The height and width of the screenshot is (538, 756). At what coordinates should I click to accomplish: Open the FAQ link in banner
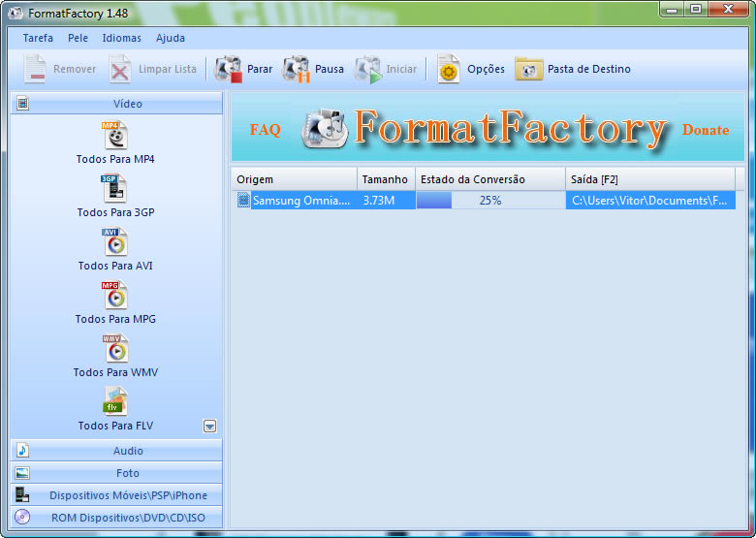click(x=266, y=130)
